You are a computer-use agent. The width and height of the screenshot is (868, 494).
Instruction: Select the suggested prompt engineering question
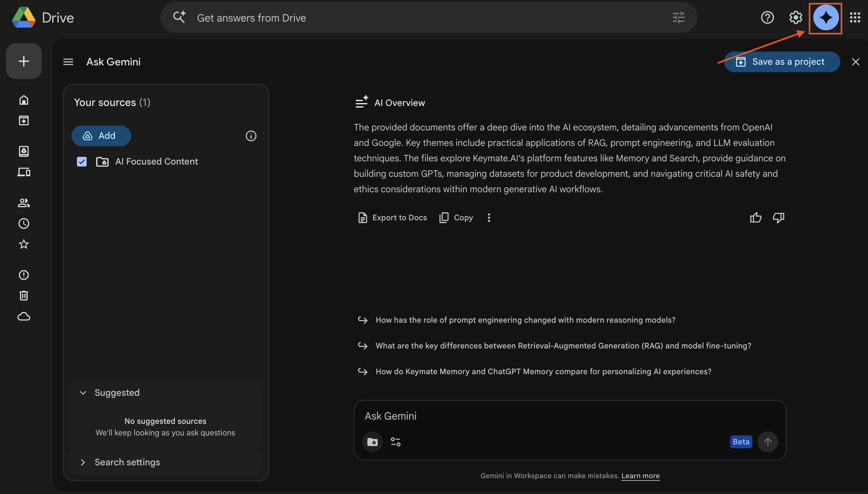coord(525,320)
